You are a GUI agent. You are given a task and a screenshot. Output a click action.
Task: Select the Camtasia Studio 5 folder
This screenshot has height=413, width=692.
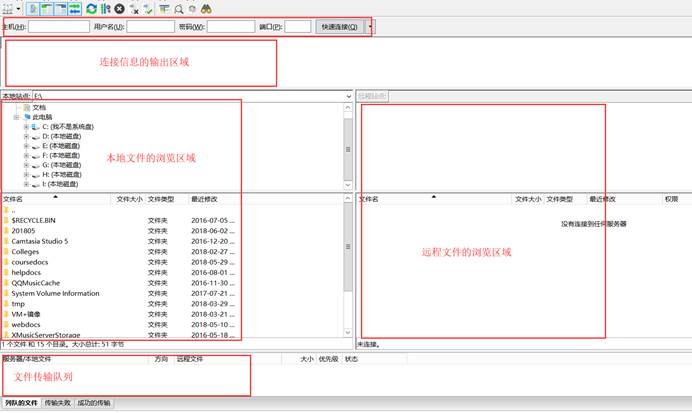point(39,241)
